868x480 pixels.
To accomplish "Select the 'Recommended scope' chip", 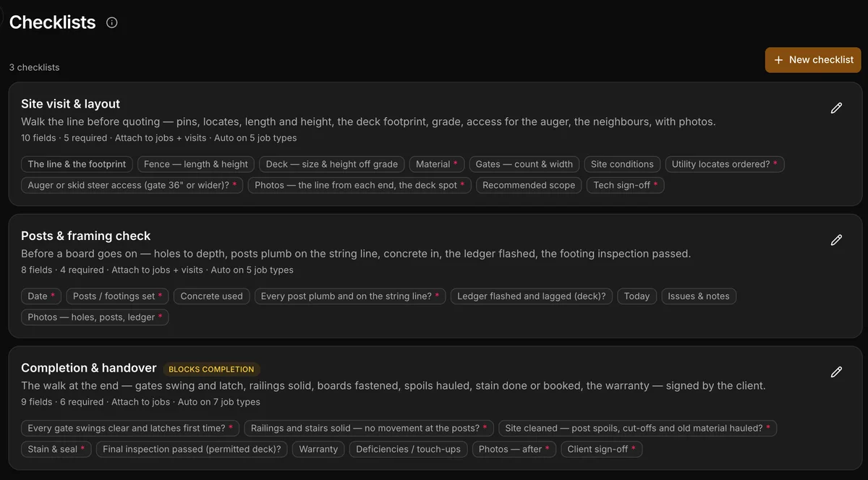I will pos(529,185).
